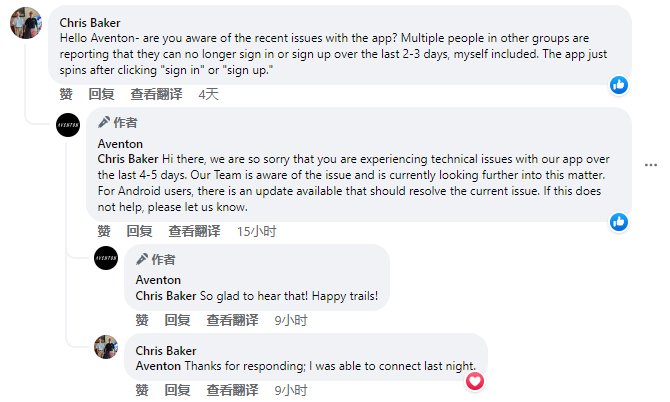Click author badge pen icon on first Aventon reply
This screenshot has width=670, height=402.
104,123
